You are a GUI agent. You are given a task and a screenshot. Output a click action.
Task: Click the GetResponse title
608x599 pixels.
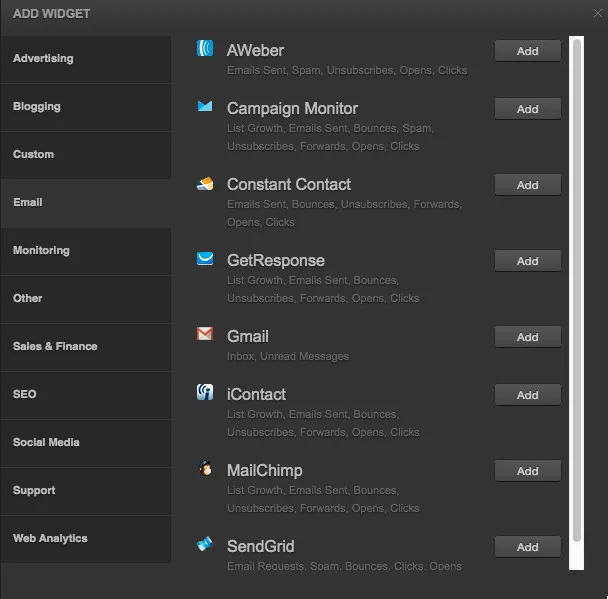pyautogui.click(x=275, y=261)
